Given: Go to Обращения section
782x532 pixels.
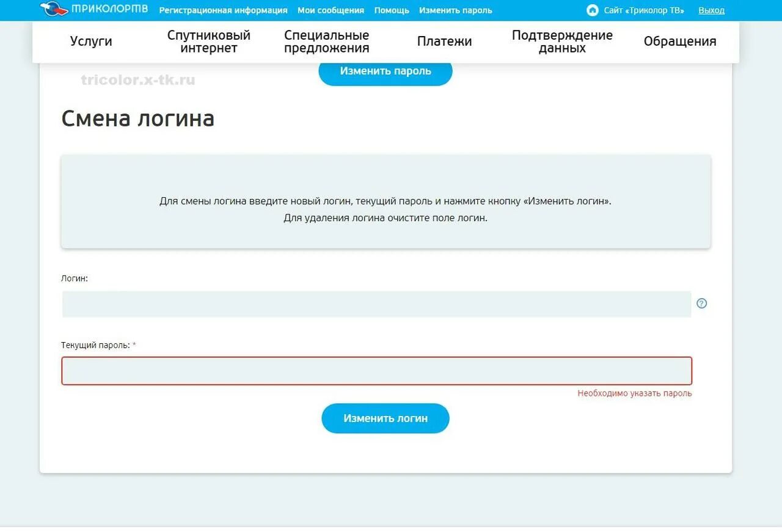Looking at the screenshot, I should [x=680, y=42].
